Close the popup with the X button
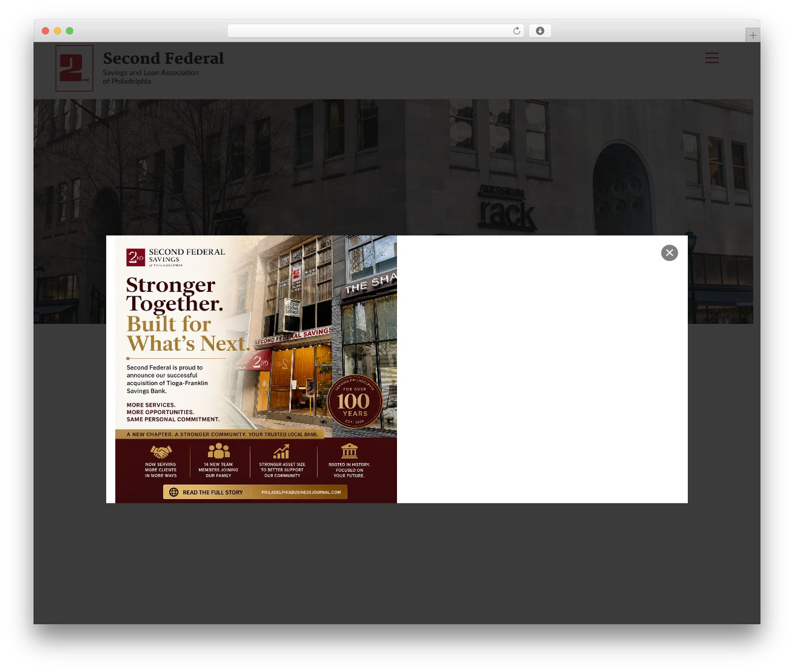The width and height of the screenshot is (794, 672). coord(669,252)
